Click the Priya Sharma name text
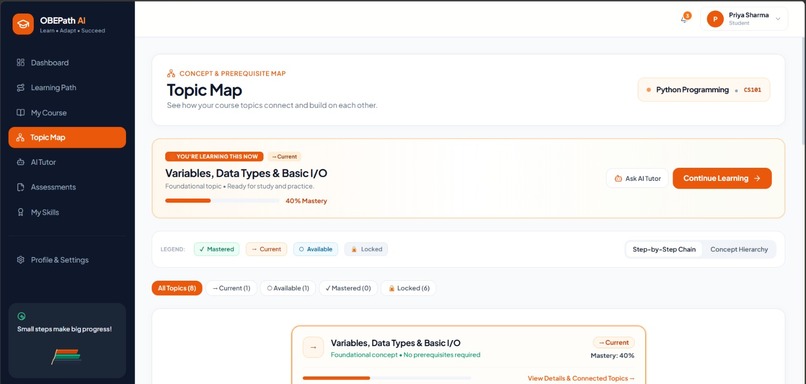The image size is (806, 384). pos(748,15)
